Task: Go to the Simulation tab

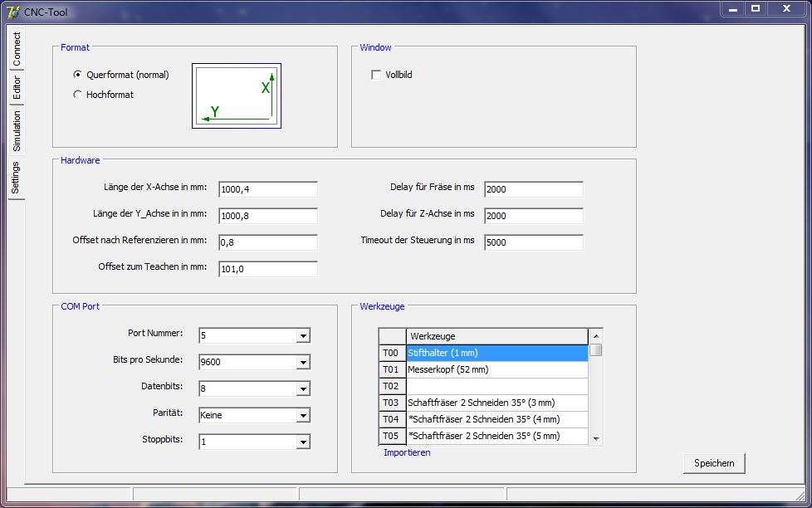Action: pos(17,130)
